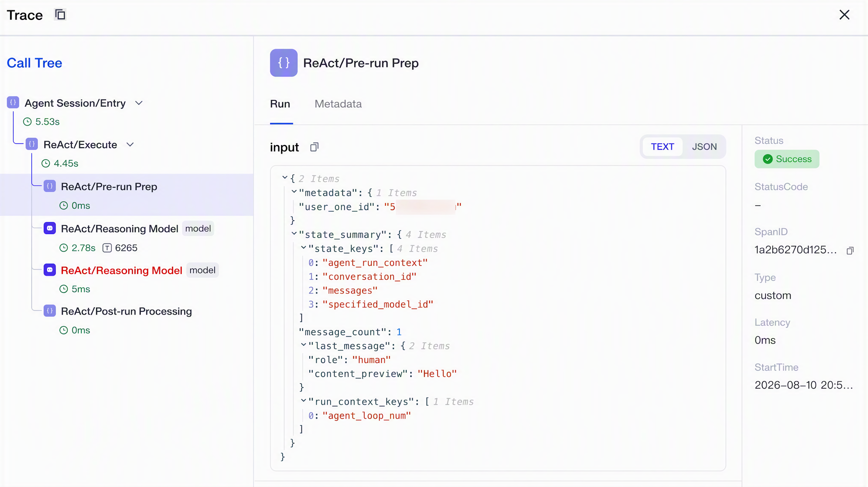Click the Success status badge
Viewport: 868px width, 487px height.
(x=787, y=159)
